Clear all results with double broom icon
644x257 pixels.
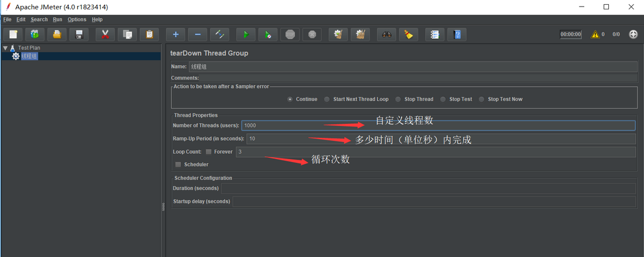click(361, 35)
